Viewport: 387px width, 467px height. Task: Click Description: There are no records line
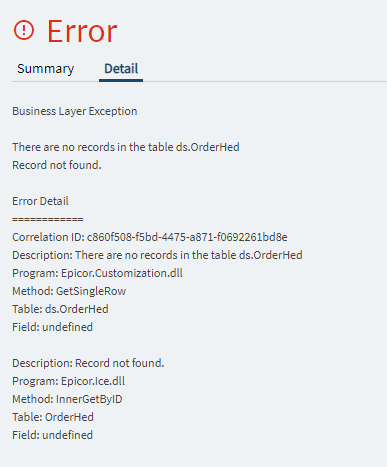click(x=157, y=255)
